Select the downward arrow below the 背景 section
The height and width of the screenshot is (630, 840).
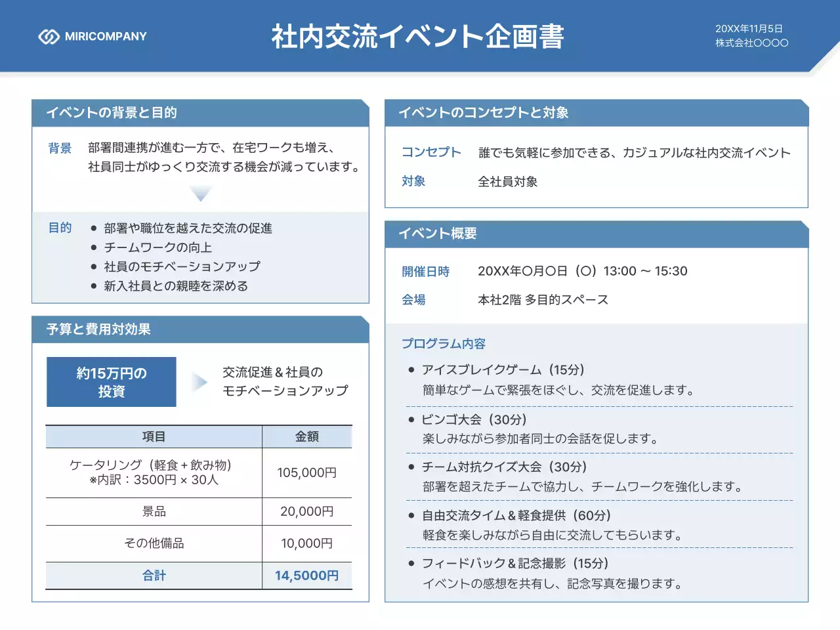pyautogui.click(x=199, y=192)
